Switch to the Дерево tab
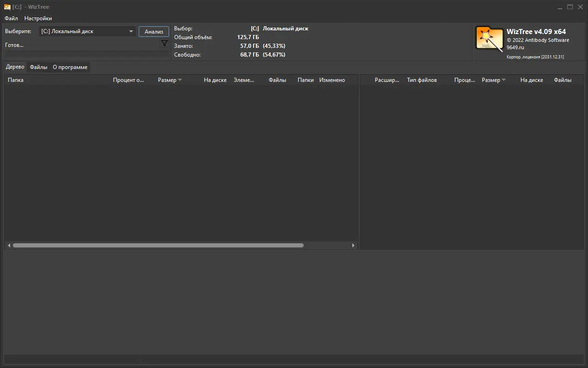Image resolution: width=588 pixels, height=368 pixels. (x=15, y=67)
